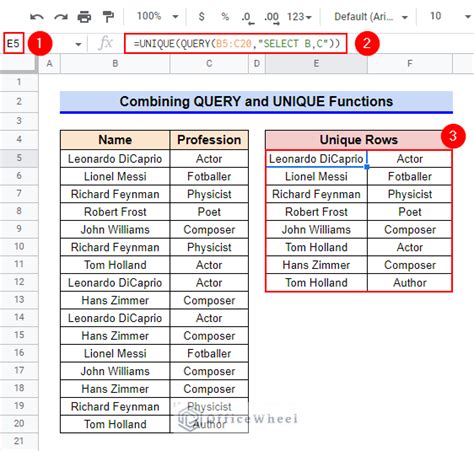Viewport: 474px width, 451px height.
Task: Click the Unique Rows header cell
Action: click(359, 140)
